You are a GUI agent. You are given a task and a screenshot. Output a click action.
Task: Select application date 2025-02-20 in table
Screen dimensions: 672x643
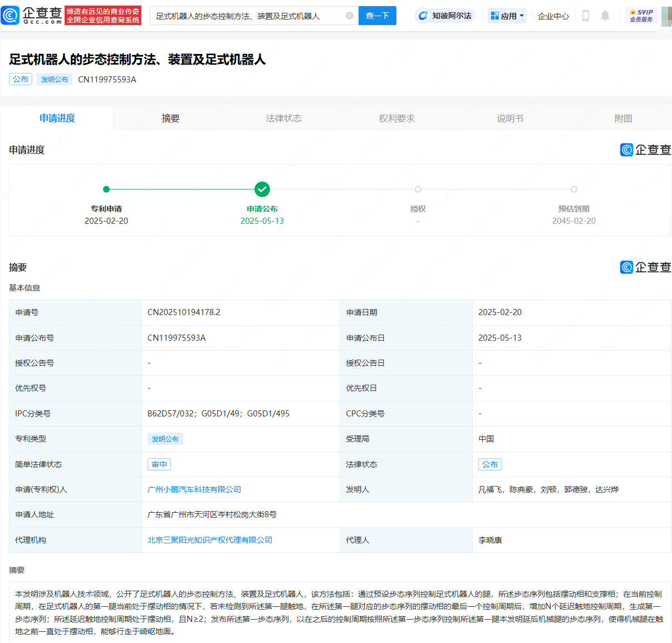(x=500, y=312)
